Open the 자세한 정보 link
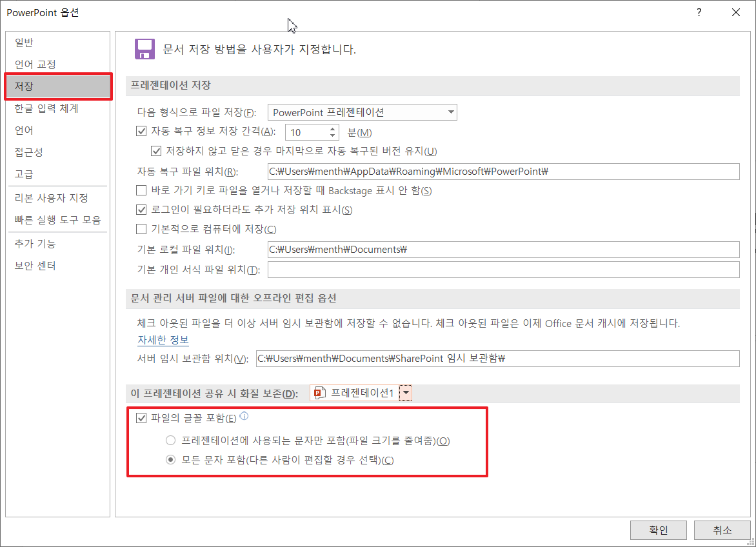The height and width of the screenshot is (547, 756). pyautogui.click(x=163, y=340)
